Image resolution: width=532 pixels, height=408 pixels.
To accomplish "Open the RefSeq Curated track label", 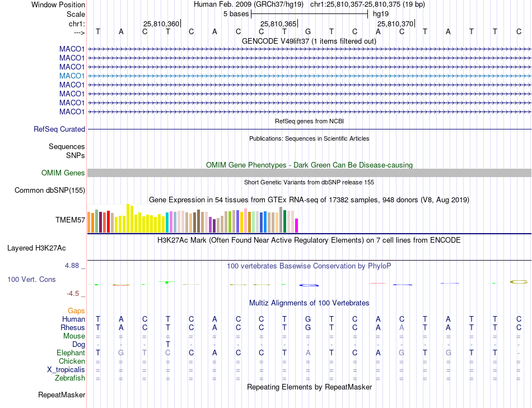I will [x=59, y=129].
